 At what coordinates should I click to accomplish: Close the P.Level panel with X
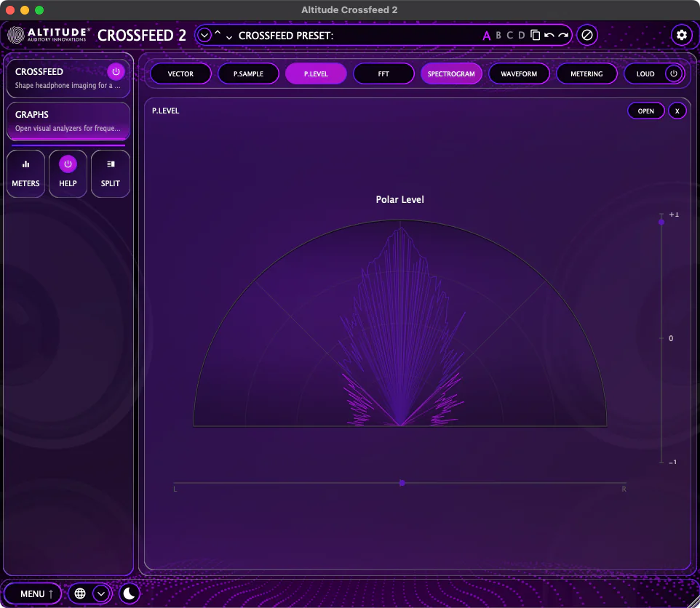(677, 111)
